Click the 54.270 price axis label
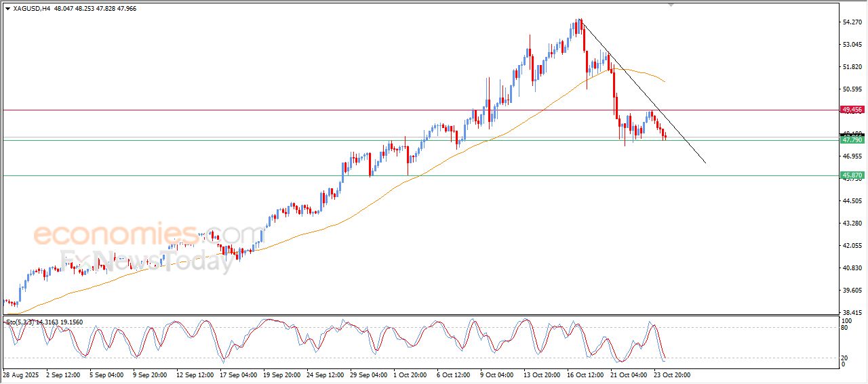The height and width of the screenshot is (384, 868). (852, 22)
